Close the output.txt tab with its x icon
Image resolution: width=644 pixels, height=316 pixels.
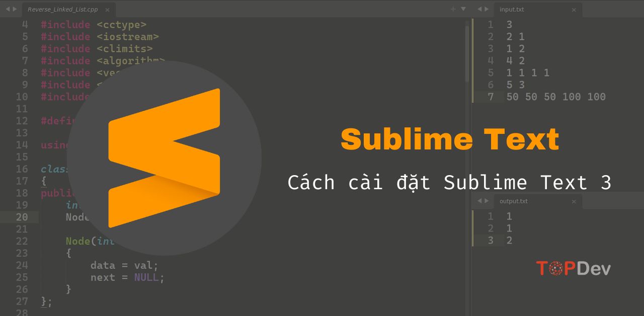pos(574,201)
